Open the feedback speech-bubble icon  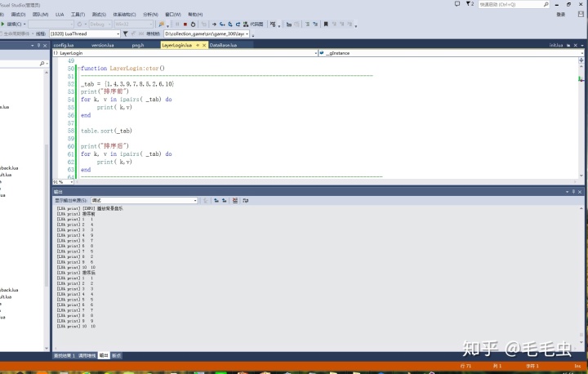457,4
